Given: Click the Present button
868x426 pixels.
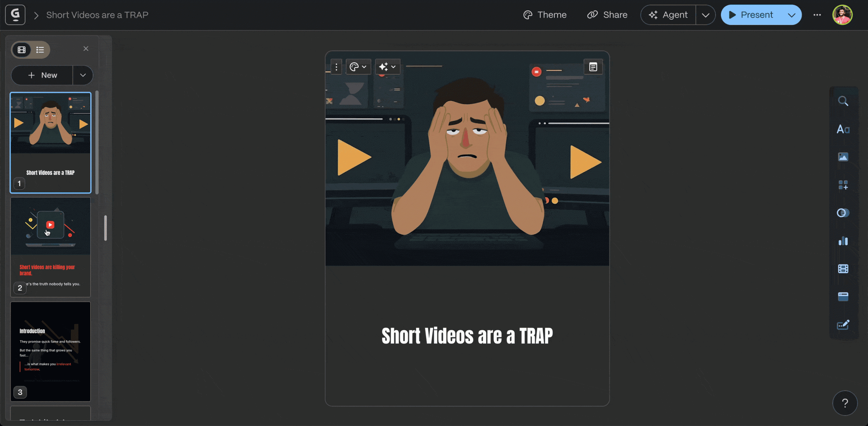Looking at the screenshot, I should (x=751, y=15).
